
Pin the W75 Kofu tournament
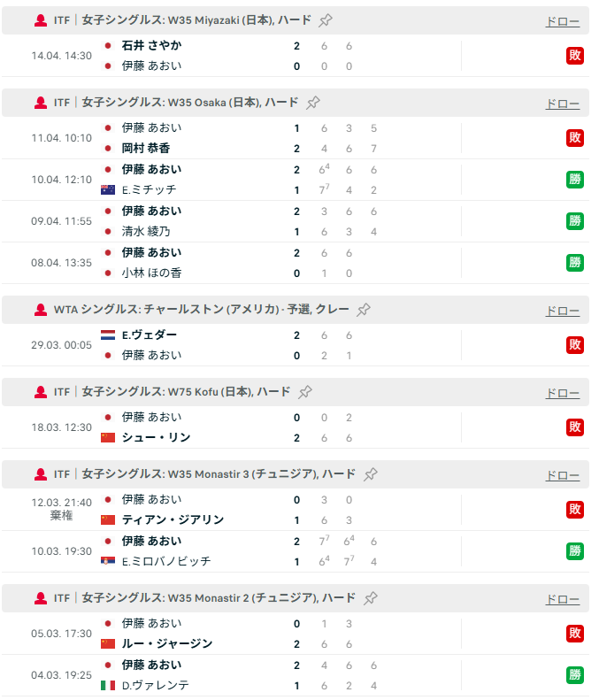click(305, 392)
